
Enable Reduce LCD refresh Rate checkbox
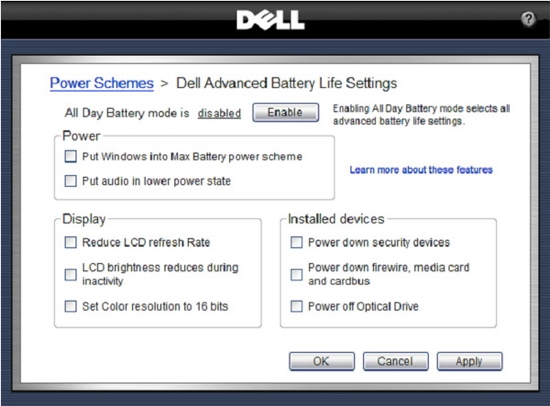(x=71, y=242)
